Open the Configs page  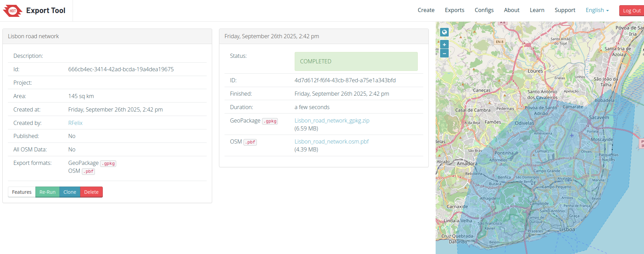coord(484,10)
